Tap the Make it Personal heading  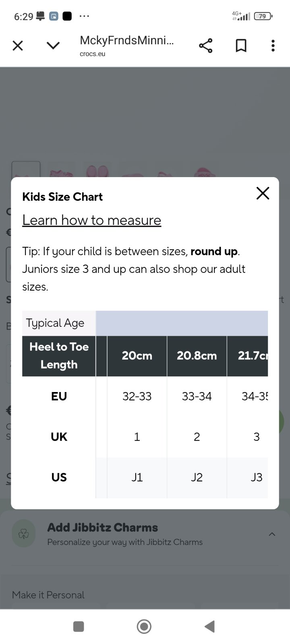48,595
